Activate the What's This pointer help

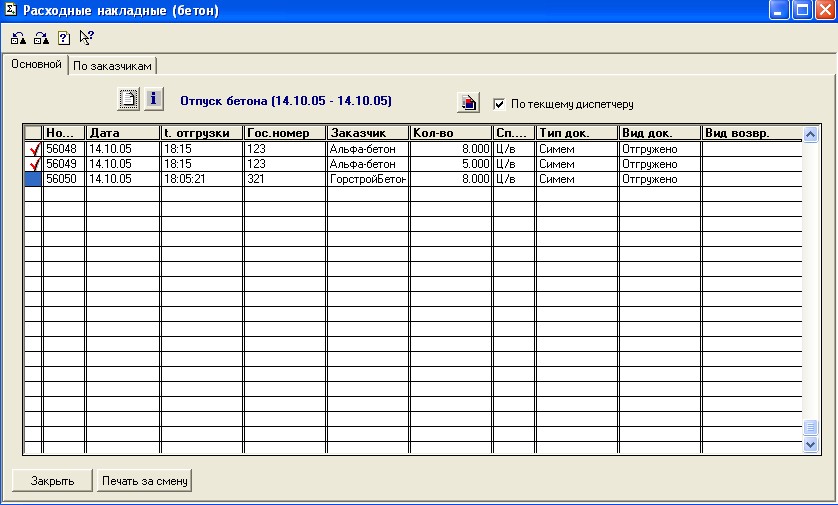86,37
